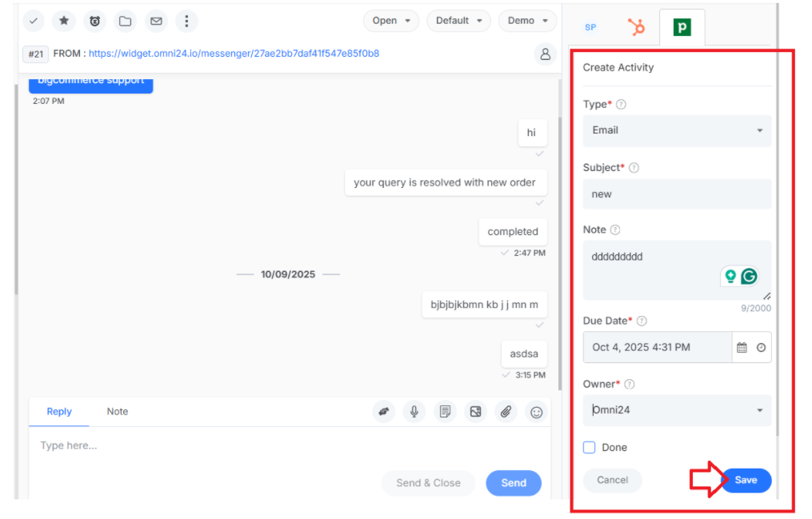Insert an image into reply
The image size is (812, 519).
[x=475, y=411]
